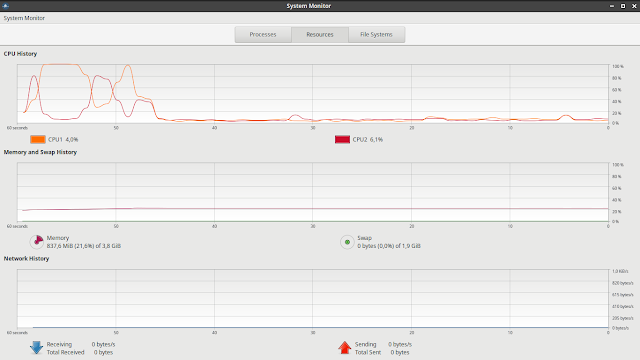Click the memory usage text 837,6 MiB
640x360 pixels.
[x=84, y=246]
